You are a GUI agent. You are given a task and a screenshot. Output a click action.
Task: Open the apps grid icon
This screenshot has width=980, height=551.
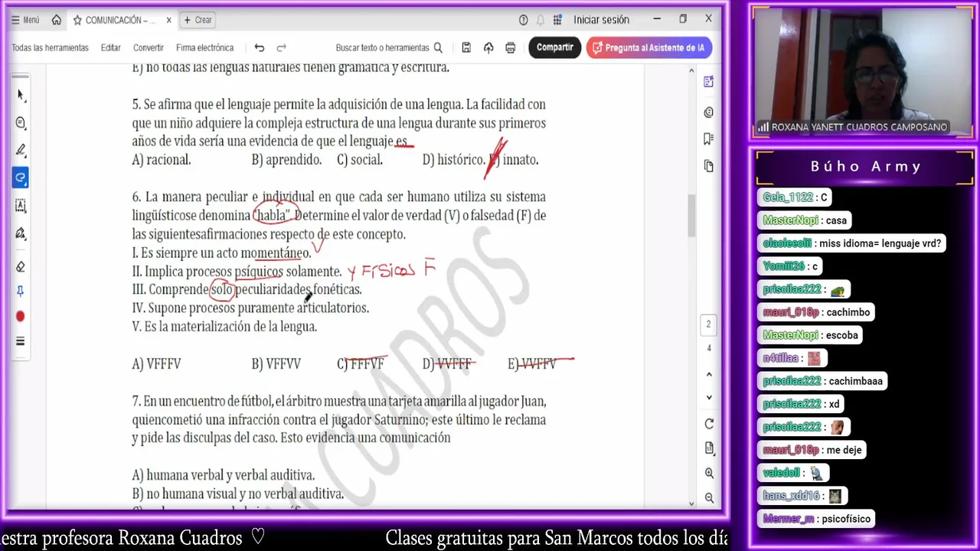558,20
